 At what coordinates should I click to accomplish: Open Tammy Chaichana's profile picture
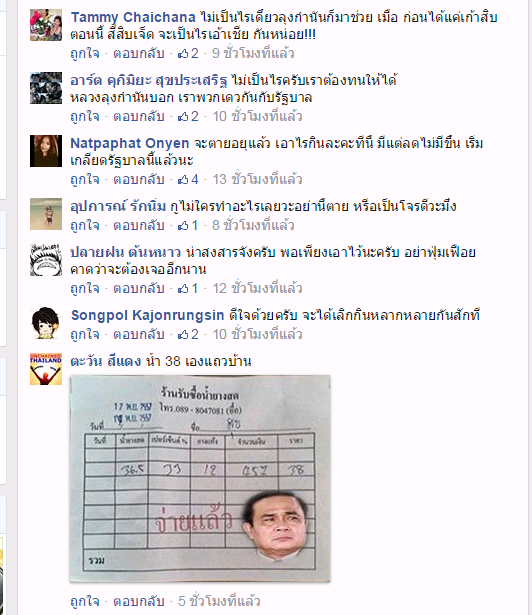pyautogui.click(x=46, y=25)
